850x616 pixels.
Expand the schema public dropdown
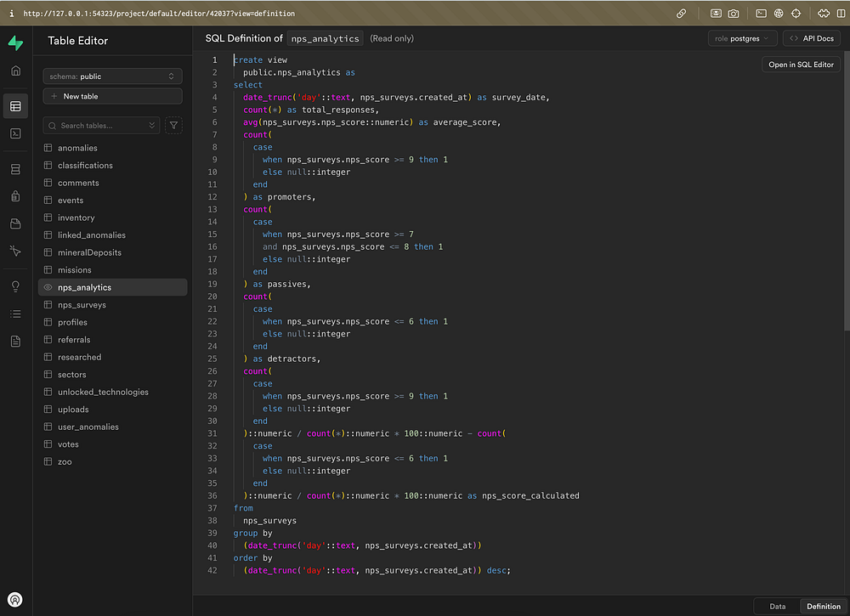pyautogui.click(x=112, y=76)
